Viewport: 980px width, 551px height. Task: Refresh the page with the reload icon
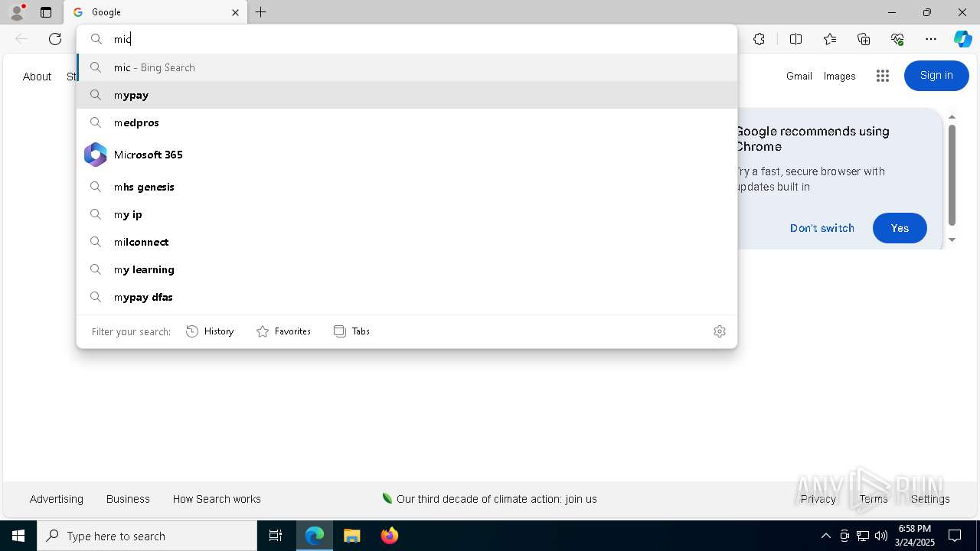(x=55, y=39)
